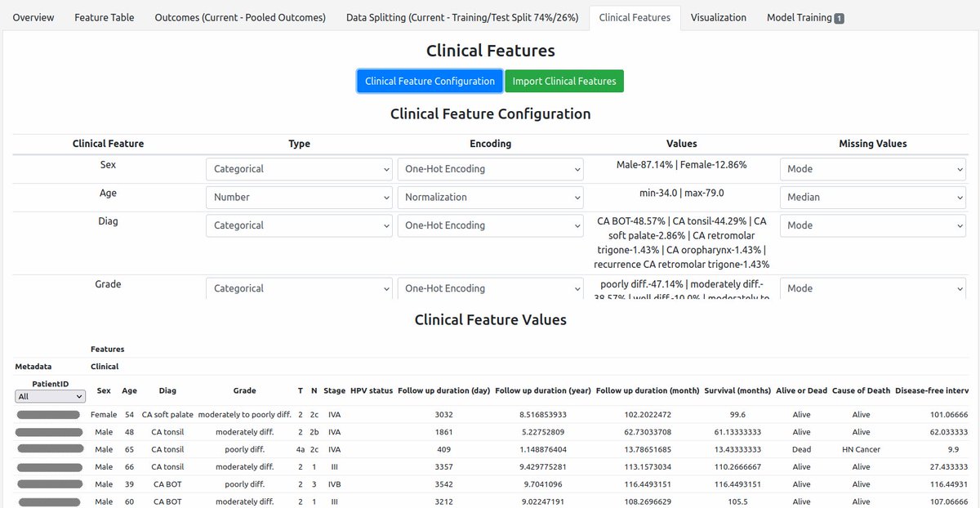This screenshot has height=508, width=980.
Task: Open the Type dropdown for Diag
Action: [x=300, y=225]
